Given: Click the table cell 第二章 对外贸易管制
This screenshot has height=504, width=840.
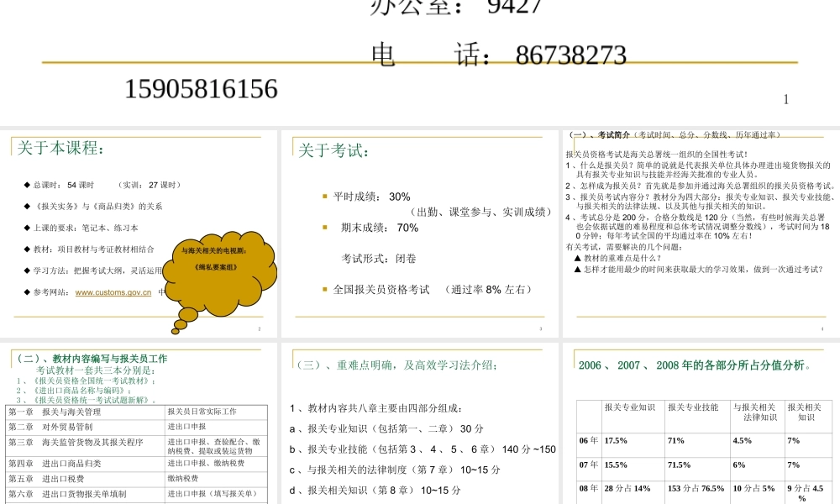Looking at the screenshot, I should coord(85,427).
